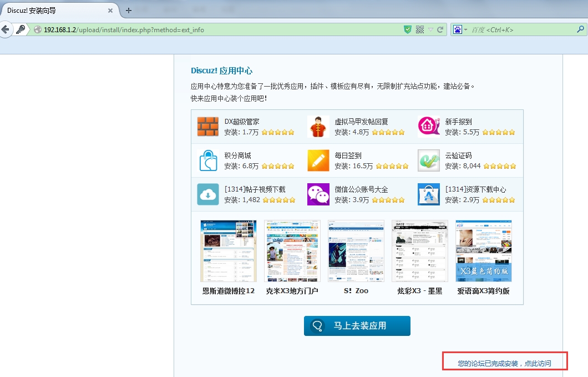
Task: Click the browser back arrow button
Action: coord(6,29)
